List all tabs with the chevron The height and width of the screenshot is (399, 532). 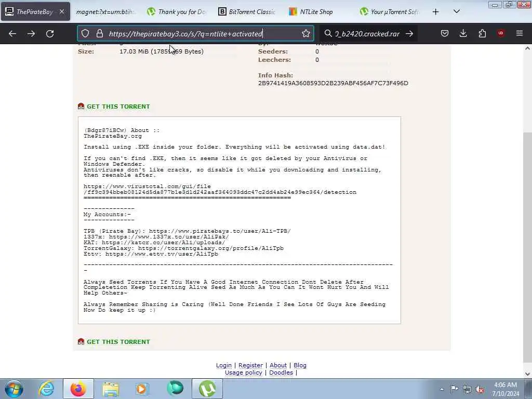coord(457,11)
